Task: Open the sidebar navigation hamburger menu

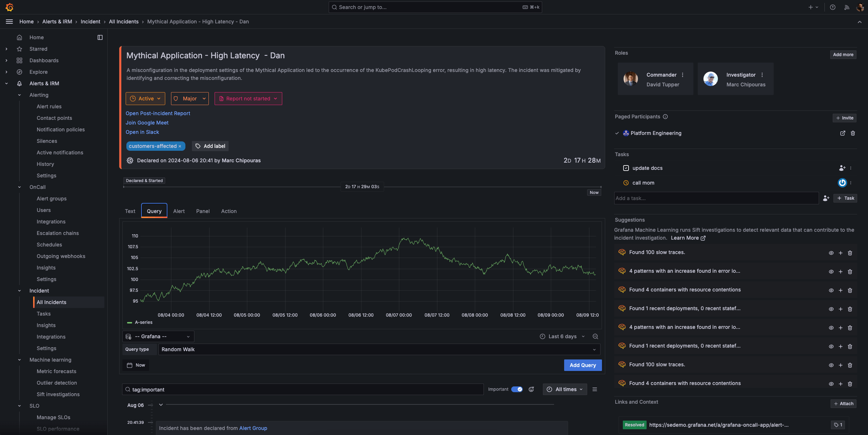Action: [9, 21]
